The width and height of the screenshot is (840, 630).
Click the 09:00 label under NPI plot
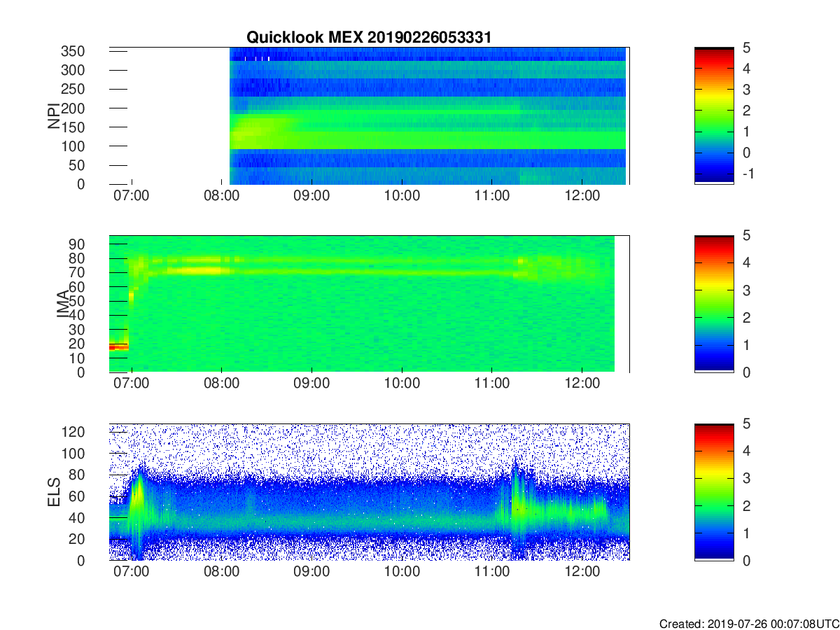[311, 195]
